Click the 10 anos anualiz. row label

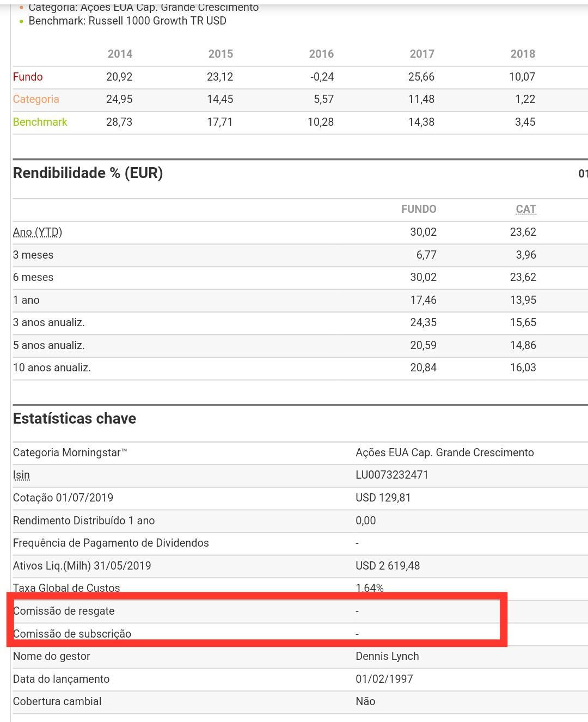click(52, 368)
